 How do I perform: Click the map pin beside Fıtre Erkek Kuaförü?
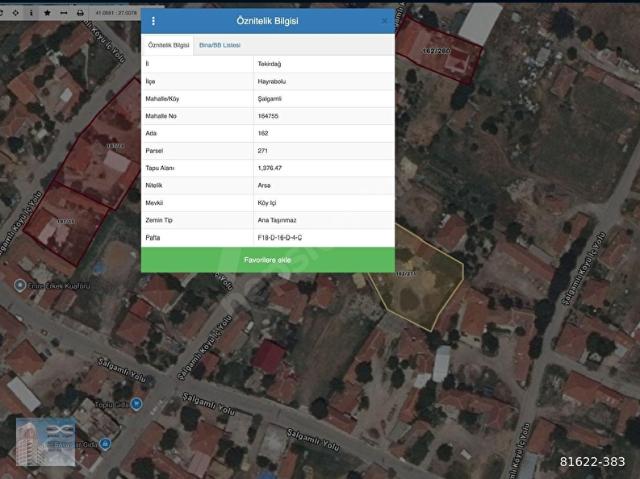(20, 285)
